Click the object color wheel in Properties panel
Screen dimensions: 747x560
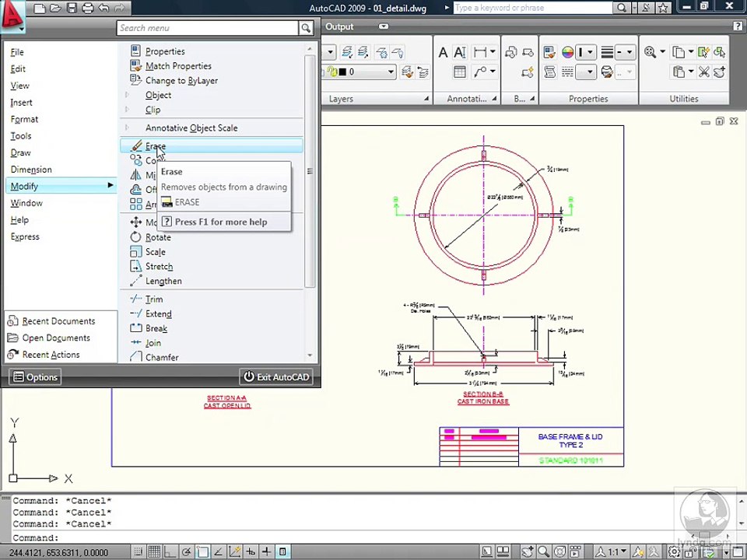tap(568, 53)
